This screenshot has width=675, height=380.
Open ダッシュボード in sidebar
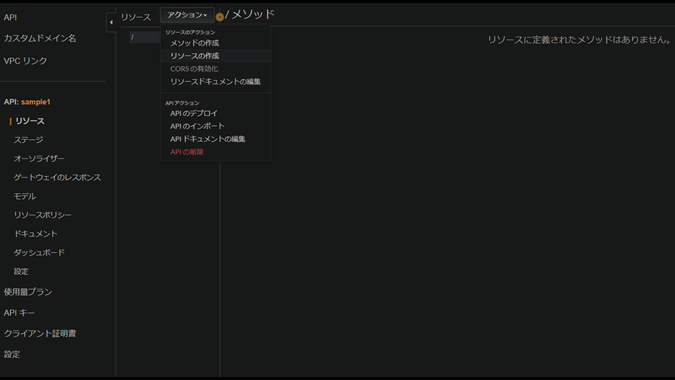(x=39, y=253)
